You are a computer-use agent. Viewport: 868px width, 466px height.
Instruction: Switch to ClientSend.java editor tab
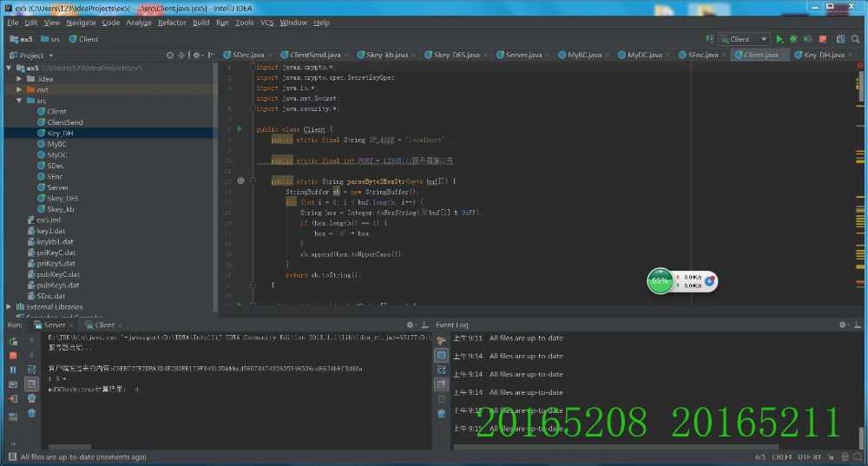coord(314,55)
